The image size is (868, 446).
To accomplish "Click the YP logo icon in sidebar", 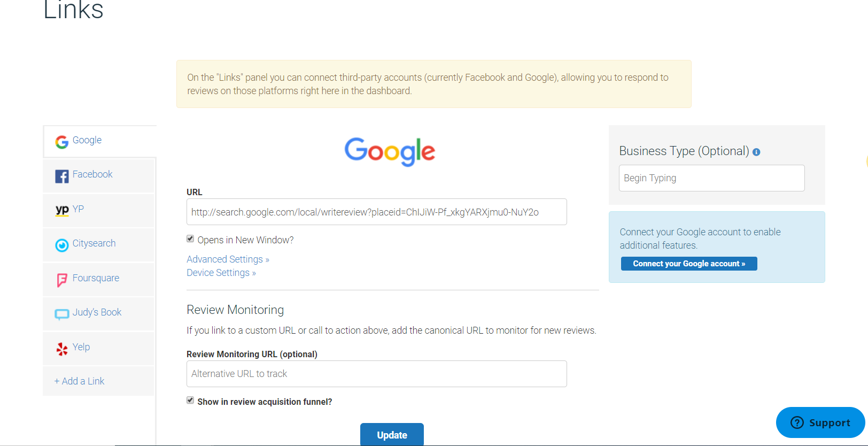I will pos(62,210).
